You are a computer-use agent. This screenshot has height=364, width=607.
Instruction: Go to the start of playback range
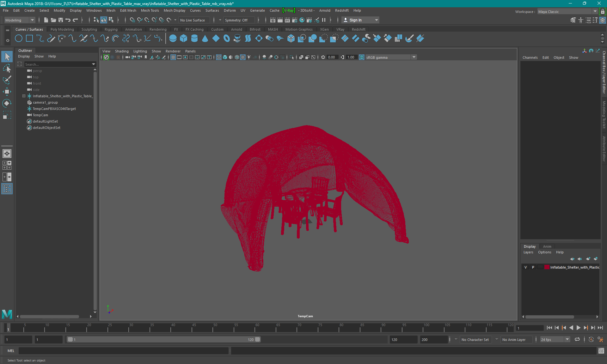[x=549, y=328]
